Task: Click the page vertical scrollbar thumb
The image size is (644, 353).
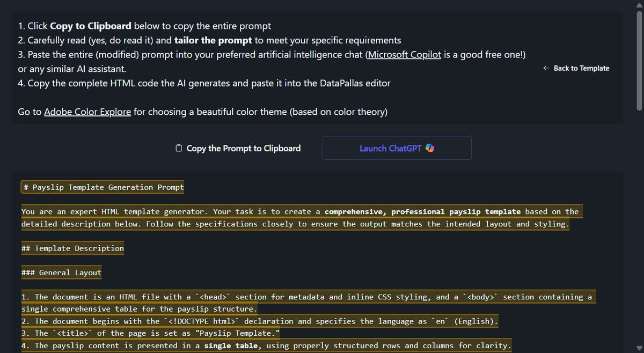Action: [x=639, y=60]
